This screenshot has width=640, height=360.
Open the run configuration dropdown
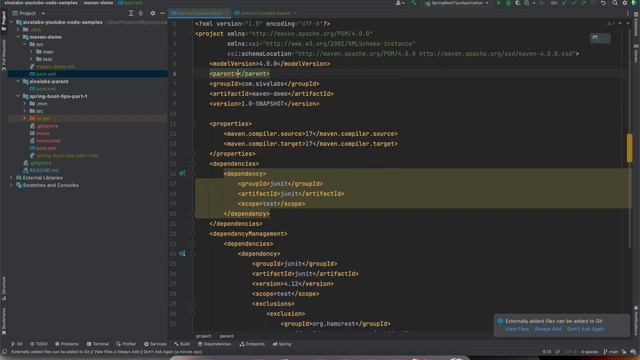(x=456, y=3)
